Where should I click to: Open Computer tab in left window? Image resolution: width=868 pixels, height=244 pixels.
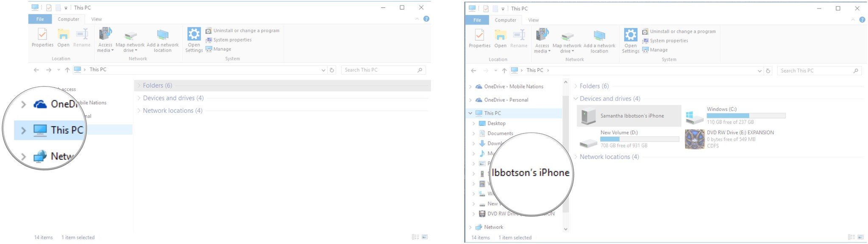click(x=68, y=19)
